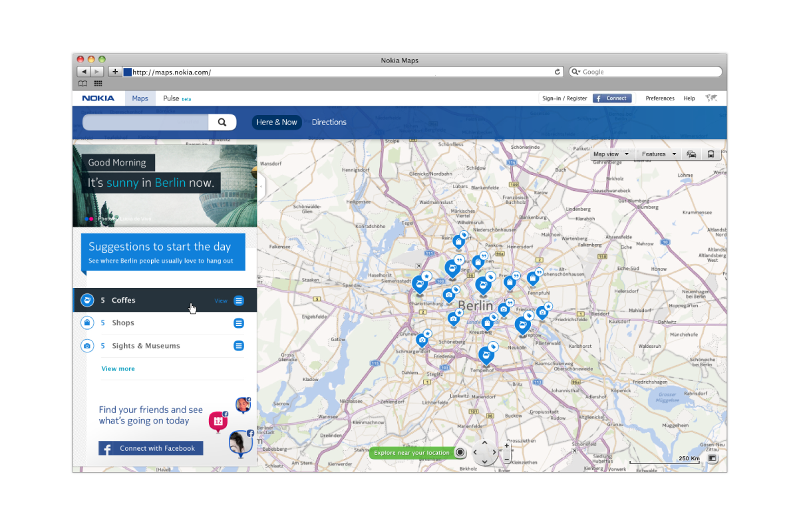Open list icon in Coffes row
The height and width of the screenshot is (532, 799).
click(239, 301)
